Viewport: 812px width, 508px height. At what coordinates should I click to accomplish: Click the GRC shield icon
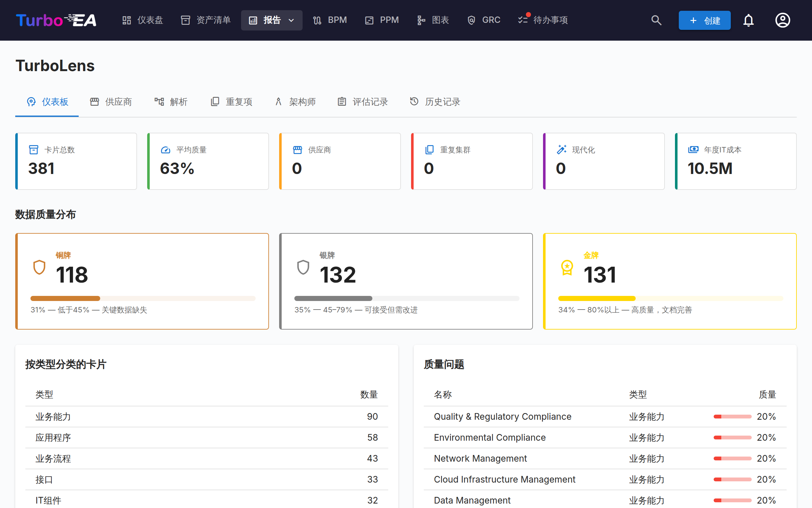tap(471, 20)
